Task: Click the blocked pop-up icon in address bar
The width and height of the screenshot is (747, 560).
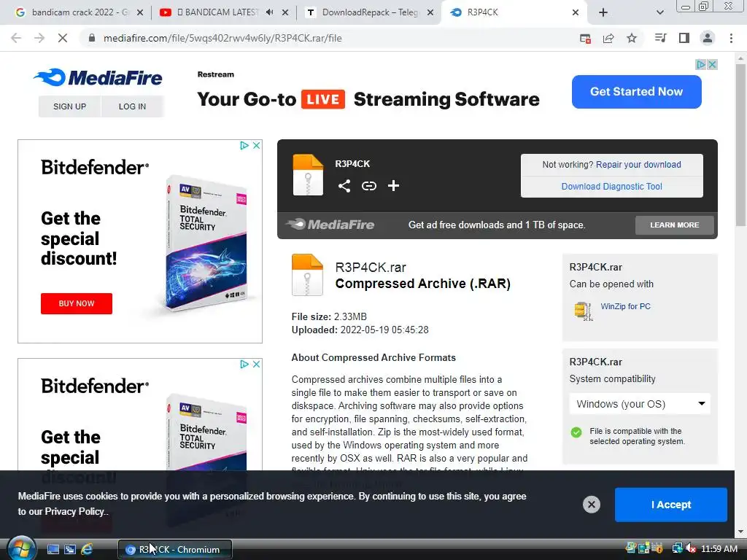Action: pos(586,39)
